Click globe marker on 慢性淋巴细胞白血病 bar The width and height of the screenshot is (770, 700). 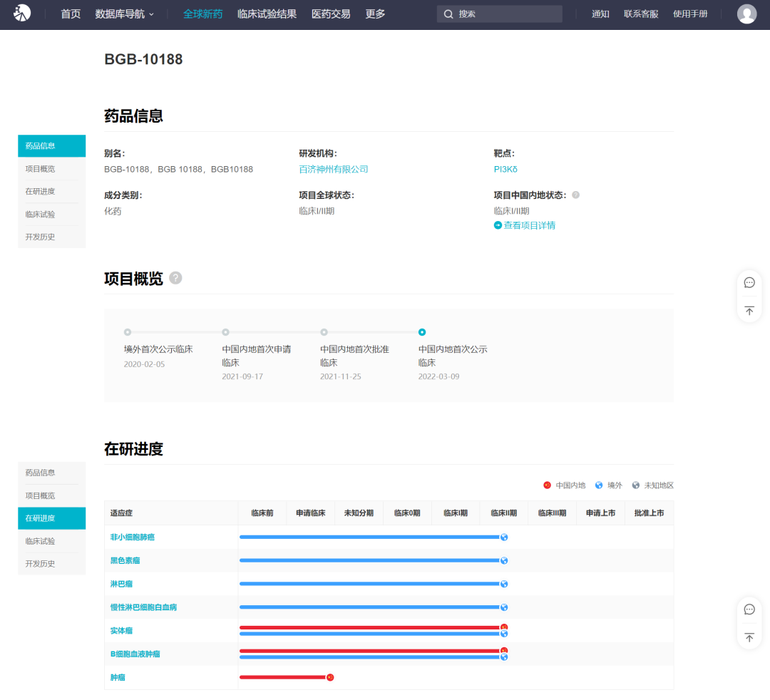(x=504, y=607)
